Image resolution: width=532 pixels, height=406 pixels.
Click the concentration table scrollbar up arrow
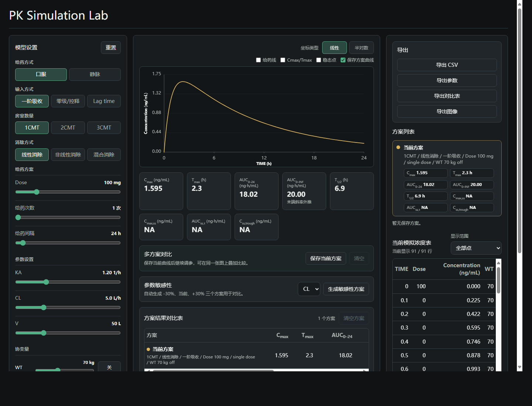[498, 263]
